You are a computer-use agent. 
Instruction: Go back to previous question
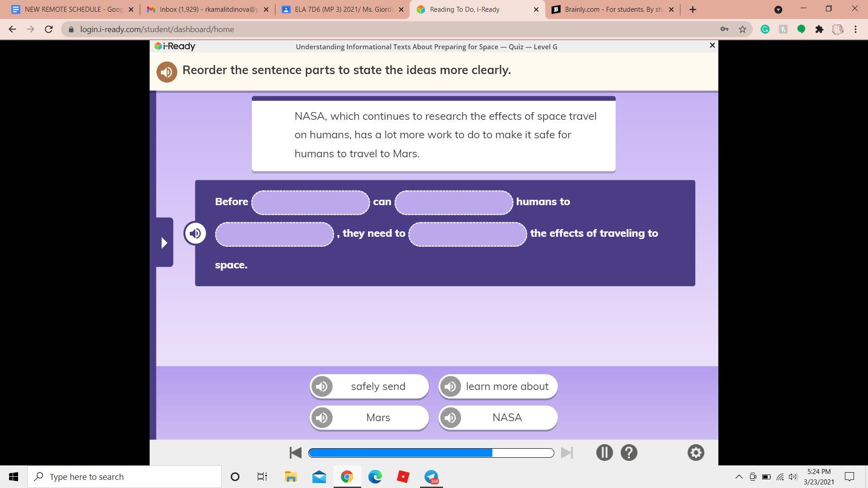(296, 453)
